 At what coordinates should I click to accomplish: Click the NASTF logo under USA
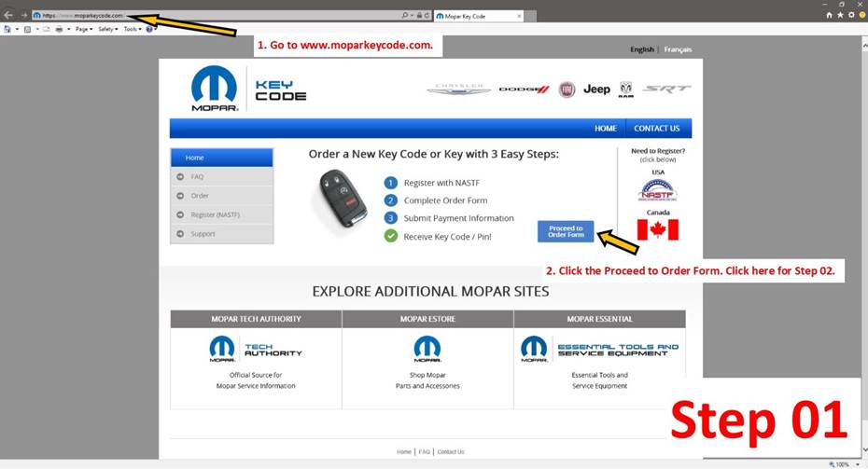[x=657, y=190]
